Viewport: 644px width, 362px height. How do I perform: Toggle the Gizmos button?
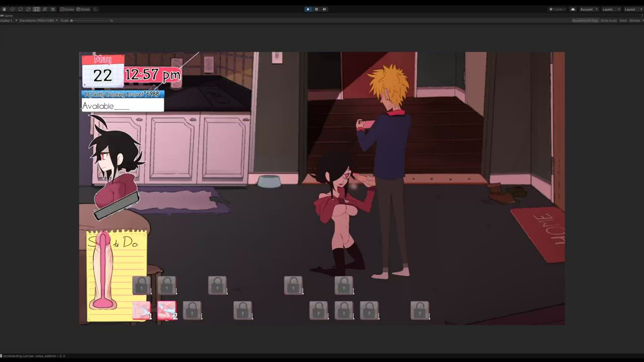pos(634,21)
